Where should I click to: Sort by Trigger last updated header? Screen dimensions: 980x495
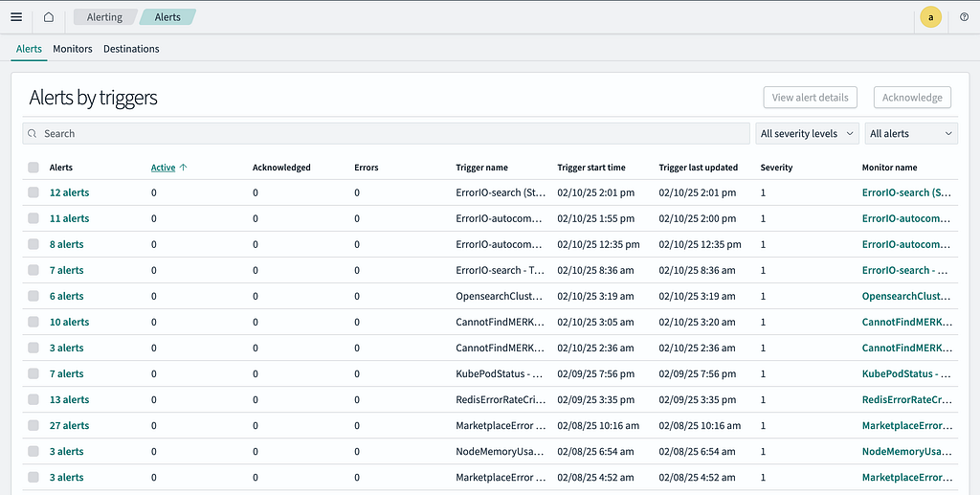coord(698,168)
